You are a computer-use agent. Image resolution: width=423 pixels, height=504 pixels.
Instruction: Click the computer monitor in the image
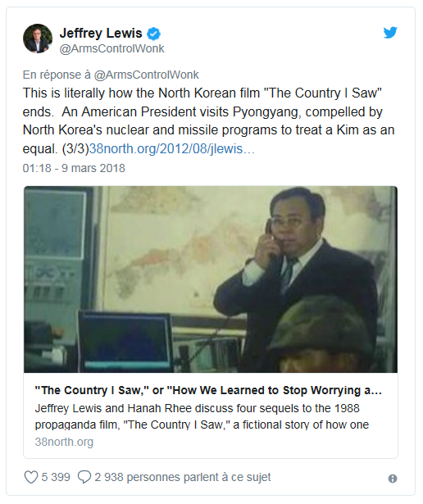click(x=125, y=340)
